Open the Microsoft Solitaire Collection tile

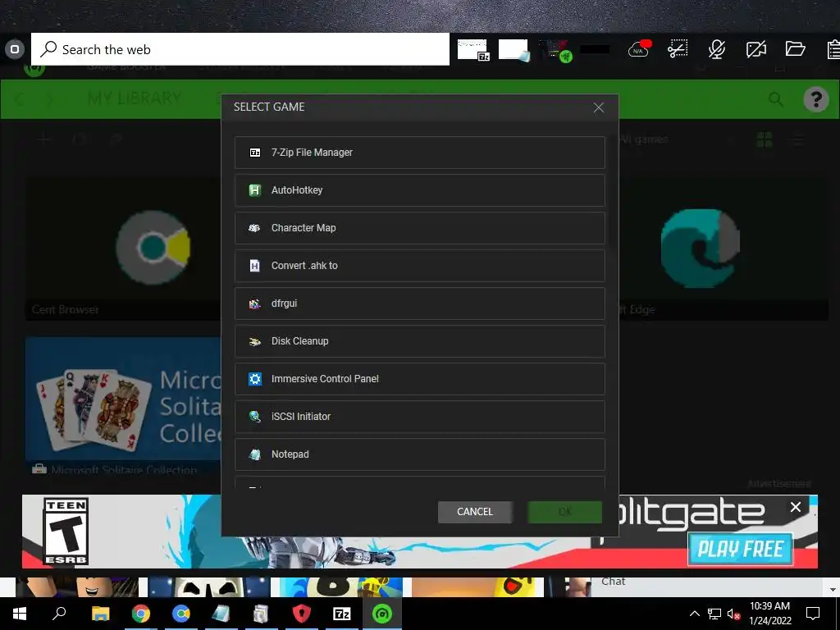pyautogui.click(x=124, y=405)
